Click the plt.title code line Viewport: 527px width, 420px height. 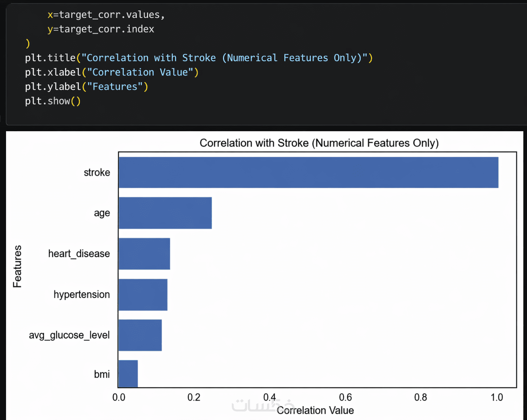pyautogui.click(x=199, y=58)
